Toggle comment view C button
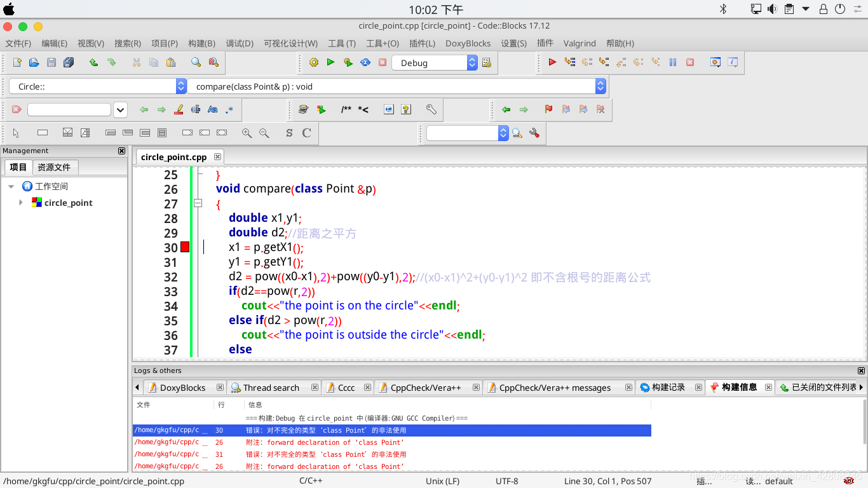 coord(306,133)
